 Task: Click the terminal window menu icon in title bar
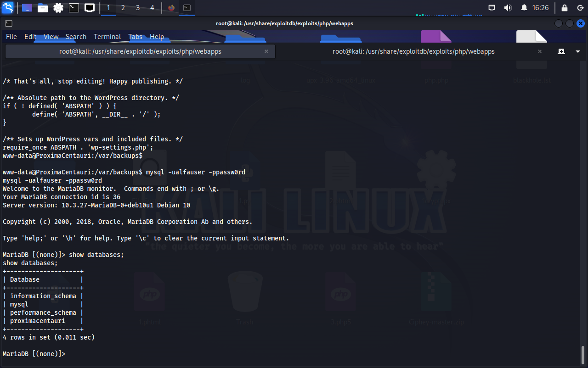[x=9, y=23]
